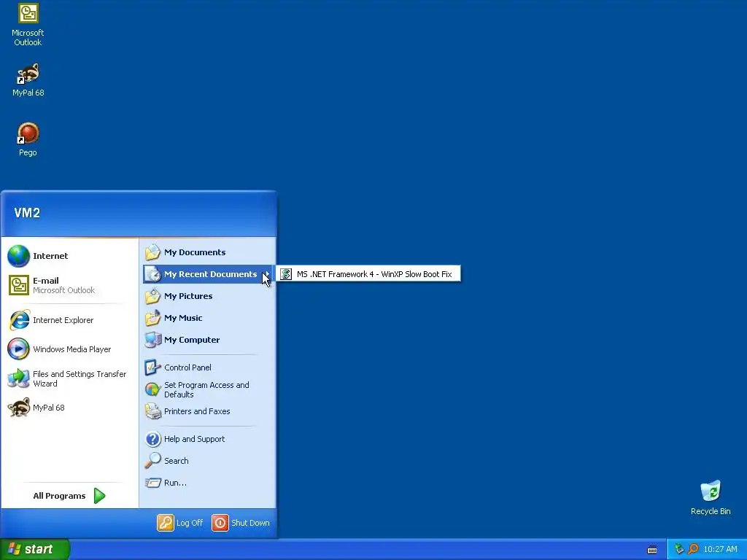Click the 10:27 AM system clock
This screenshot has width=747, height=560.
click(x=720, y=549)
